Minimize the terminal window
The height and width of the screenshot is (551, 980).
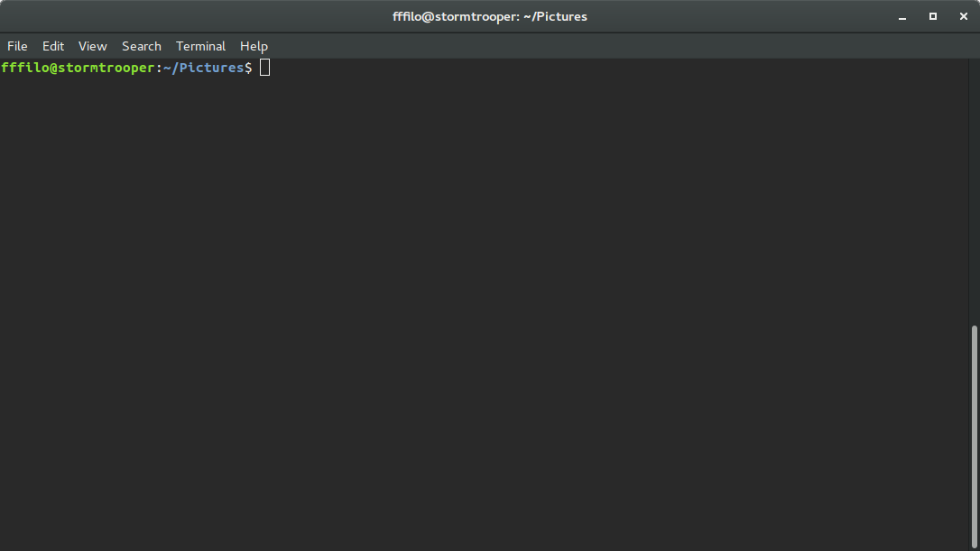[901, 17]
